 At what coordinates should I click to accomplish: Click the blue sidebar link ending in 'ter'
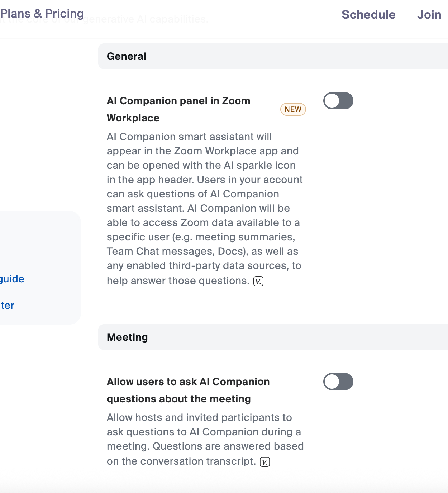point(7,305)
